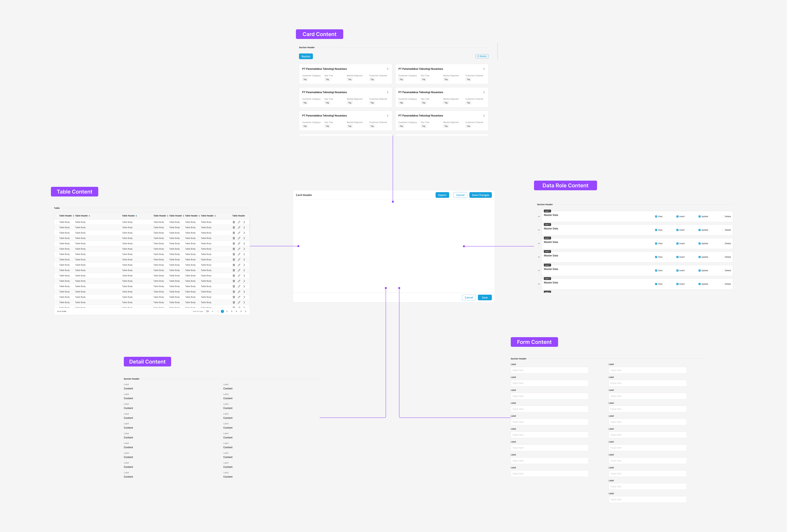Tick the select-all checkbox in table header

pos(57,216)
